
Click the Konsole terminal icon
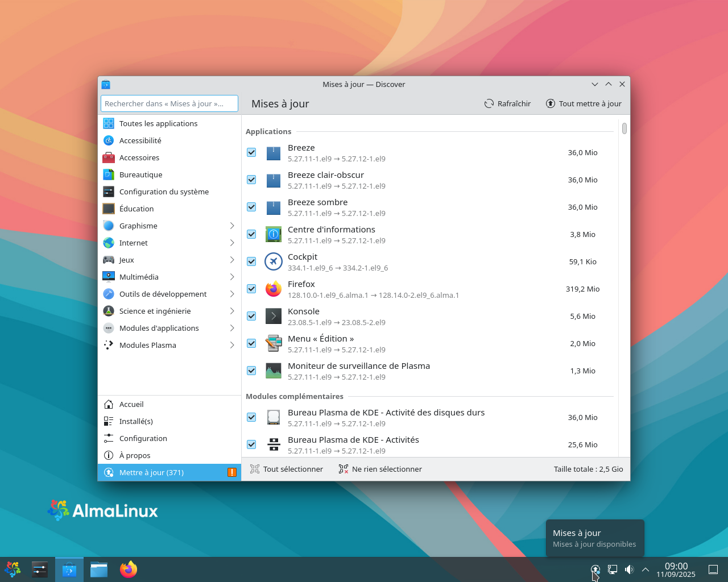pyautogui.click(x=274, y=317)
